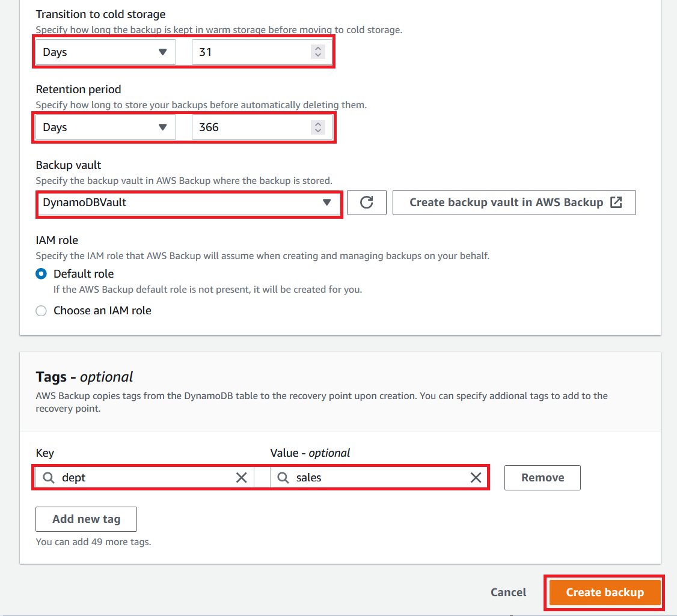
Task: Cancel the backup creation
Action: [508, 592]
